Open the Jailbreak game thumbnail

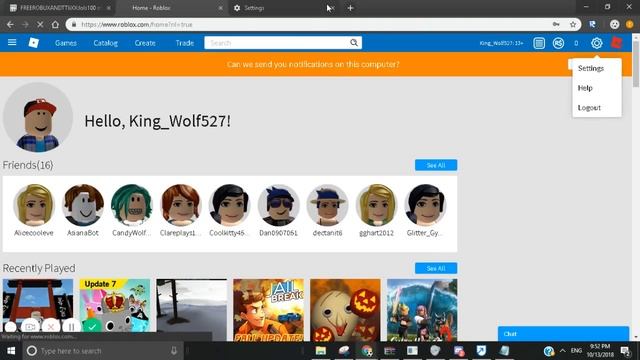coord(268,310)
